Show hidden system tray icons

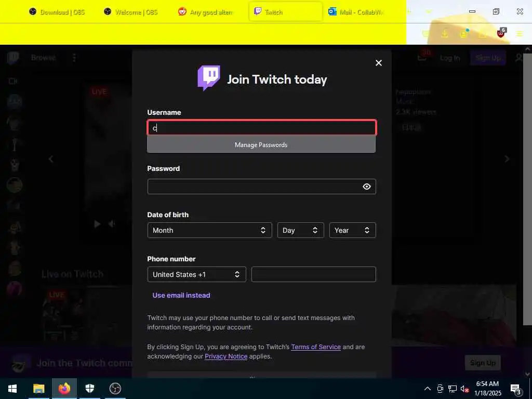pos(428,389)
